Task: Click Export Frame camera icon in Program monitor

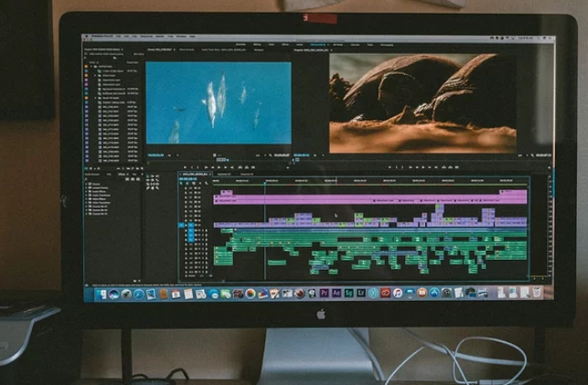Action: pyautogui.click(x=456, y=167)
